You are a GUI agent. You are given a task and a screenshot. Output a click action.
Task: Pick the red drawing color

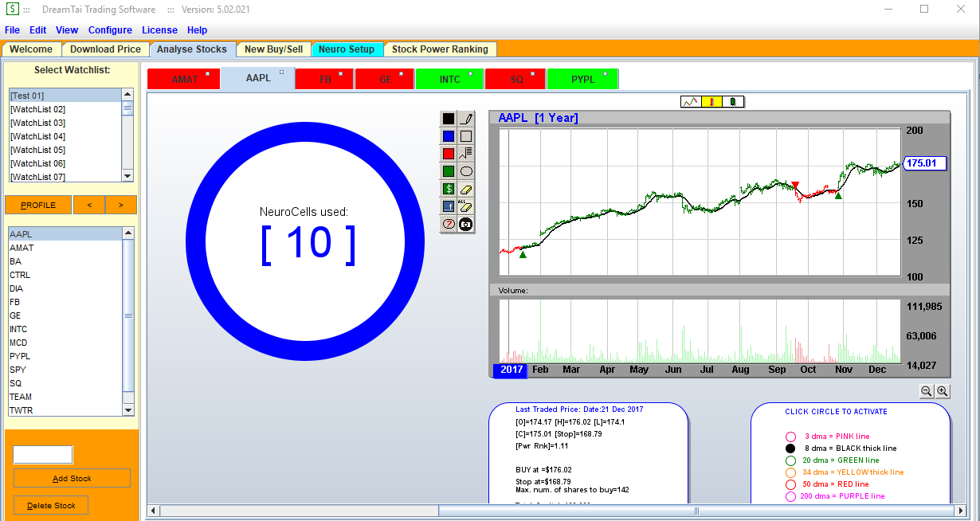click(x=449, y=153)
